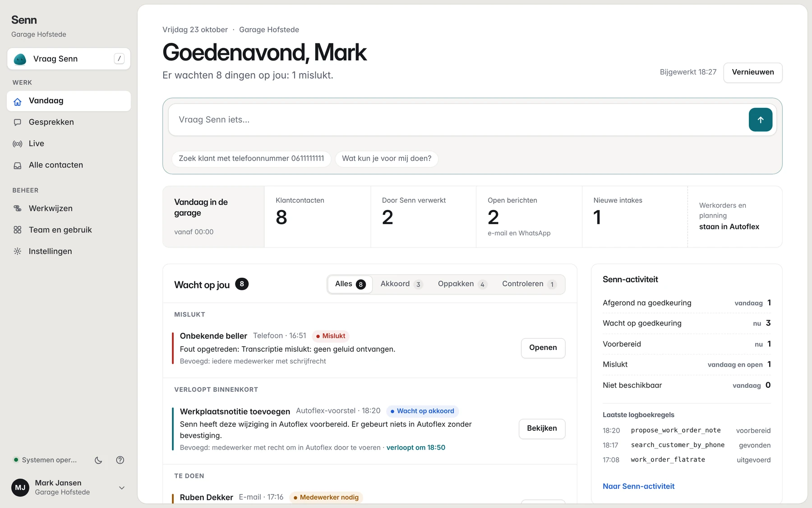812x508 pixels.
Task: Open Werkwijzen using its sidebar icon
Action: (x=18, y=209)
